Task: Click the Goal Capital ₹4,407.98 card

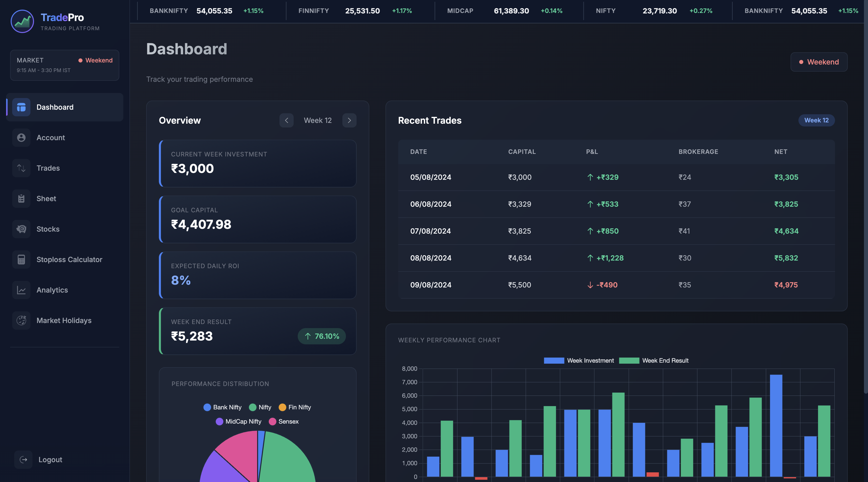Action: (x=258, y=219)
